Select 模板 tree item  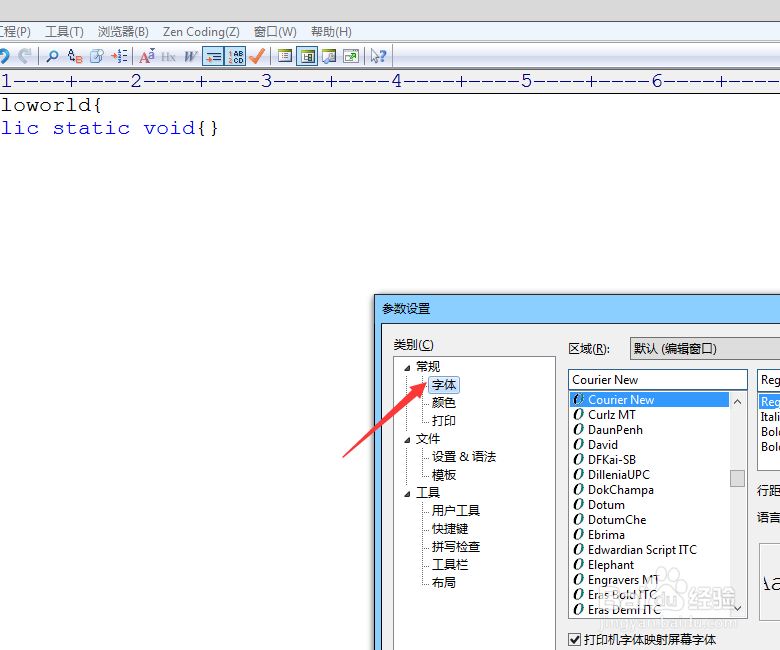(x=444, y=475)
